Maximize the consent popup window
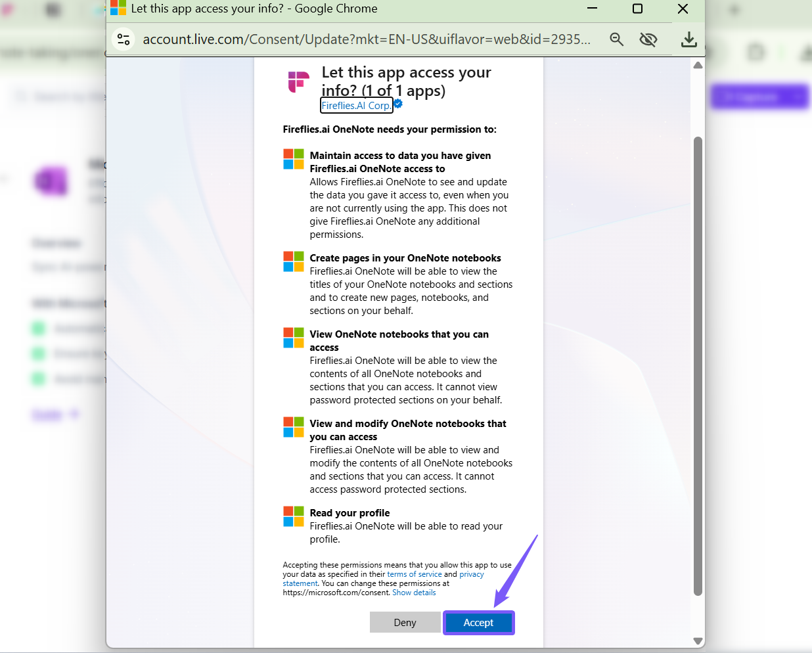 (x=637, y=9)
